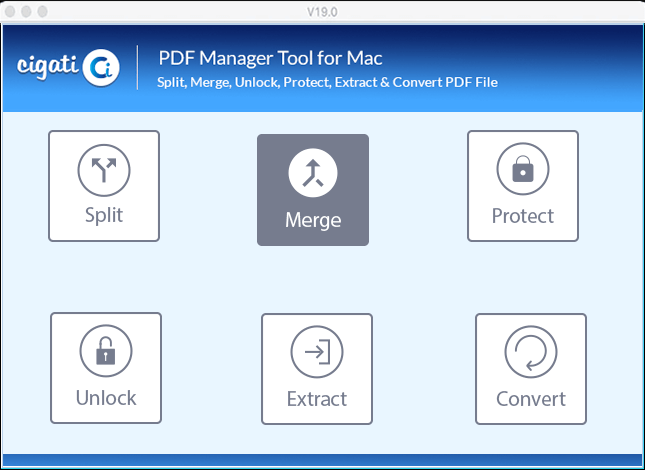Click the Convert circular arrow icon

tap(531, 352)
